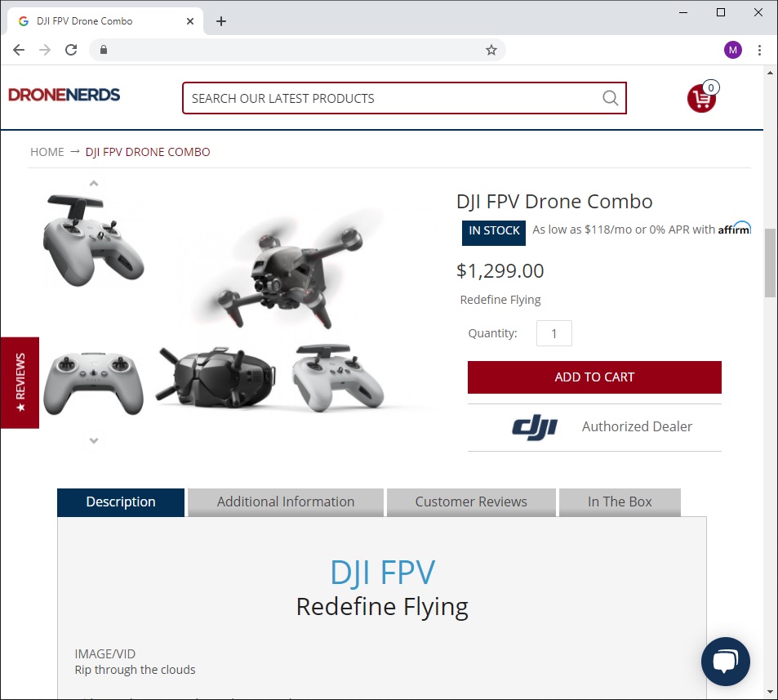Select the FPV goggles thumbnail

pos(216,378)
